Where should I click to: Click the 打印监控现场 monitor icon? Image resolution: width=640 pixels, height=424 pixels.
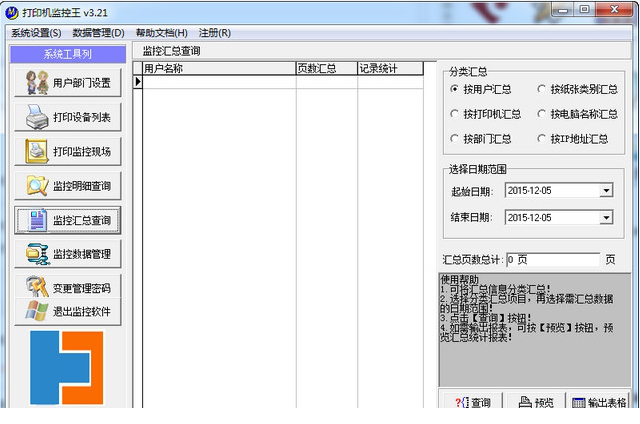click(x=37, y=151)
